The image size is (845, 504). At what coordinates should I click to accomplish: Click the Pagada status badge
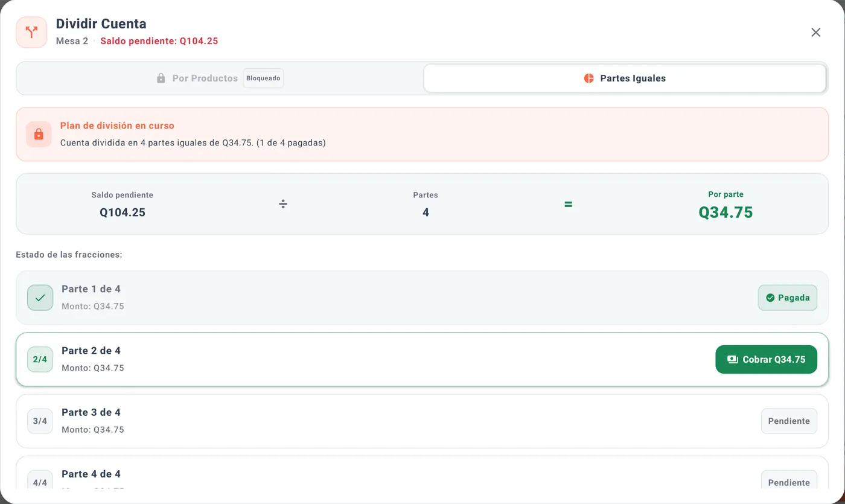788,298
